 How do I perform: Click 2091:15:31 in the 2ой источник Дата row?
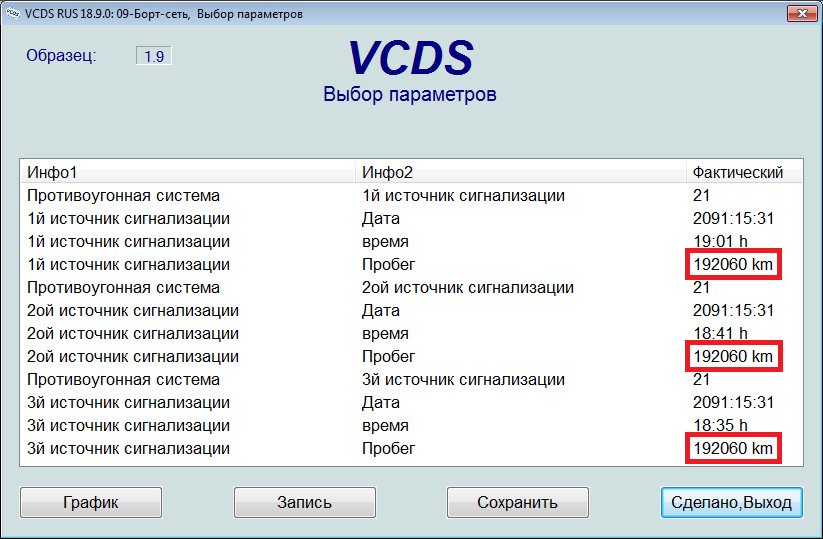tap(733, 311)
